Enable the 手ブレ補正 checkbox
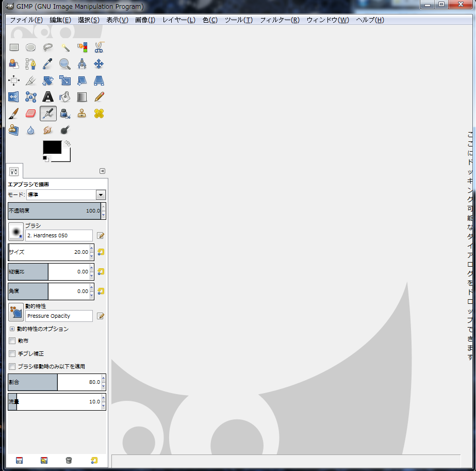Screen dimensions: 476x471 [12, 353]
